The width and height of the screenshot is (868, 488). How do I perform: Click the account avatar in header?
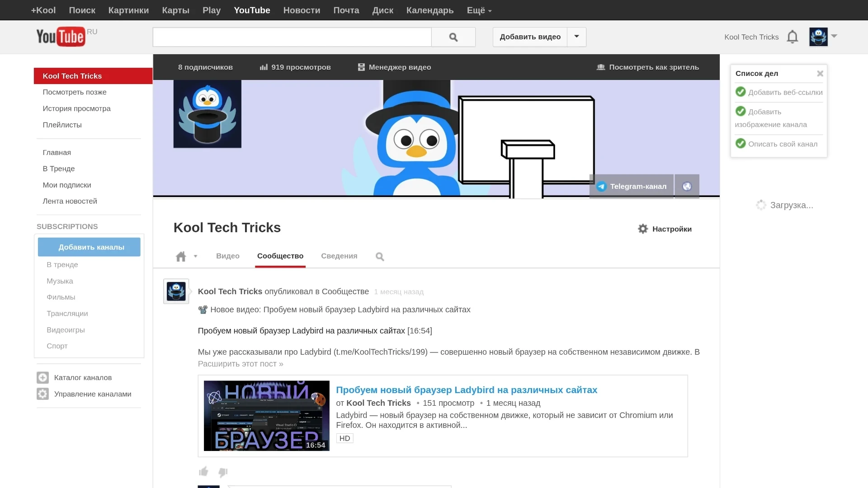[818, 37]
